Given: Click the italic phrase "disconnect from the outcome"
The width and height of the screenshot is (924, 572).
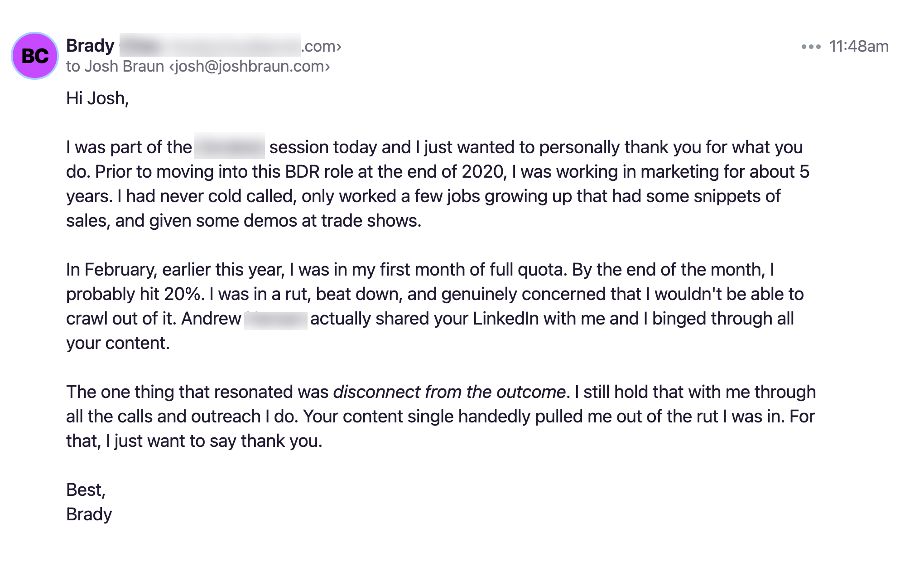Looking at the screenshot, I should click(449, 392).
